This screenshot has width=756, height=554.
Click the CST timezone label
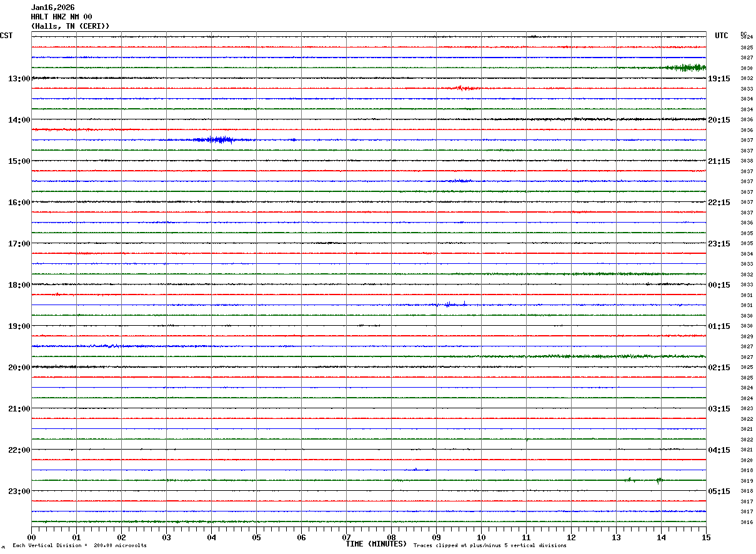[x=6, y=36]
